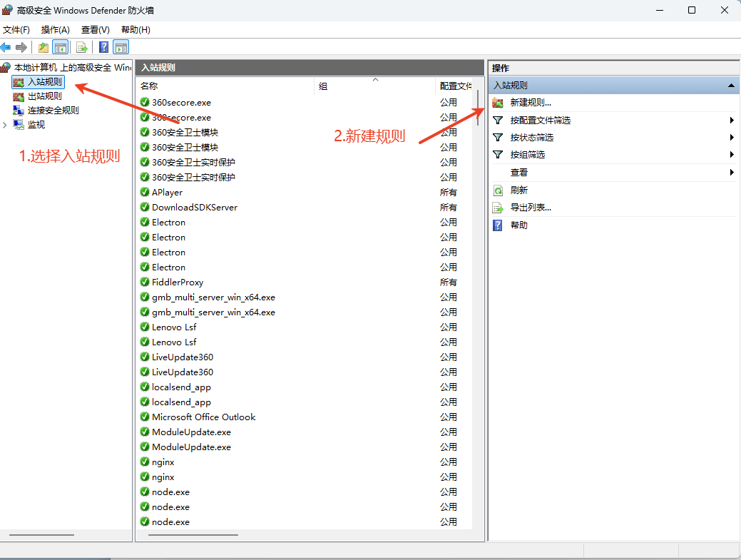
Task: Click the back arrow toolbar icon
Action: (6, 47)
